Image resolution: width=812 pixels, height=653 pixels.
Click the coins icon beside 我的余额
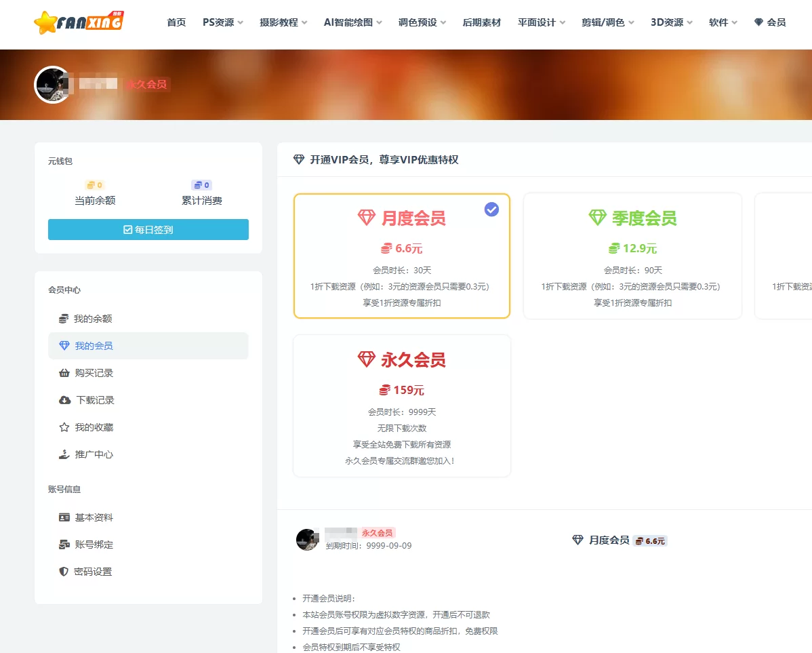pyautogui.click(x=64, y=319)
